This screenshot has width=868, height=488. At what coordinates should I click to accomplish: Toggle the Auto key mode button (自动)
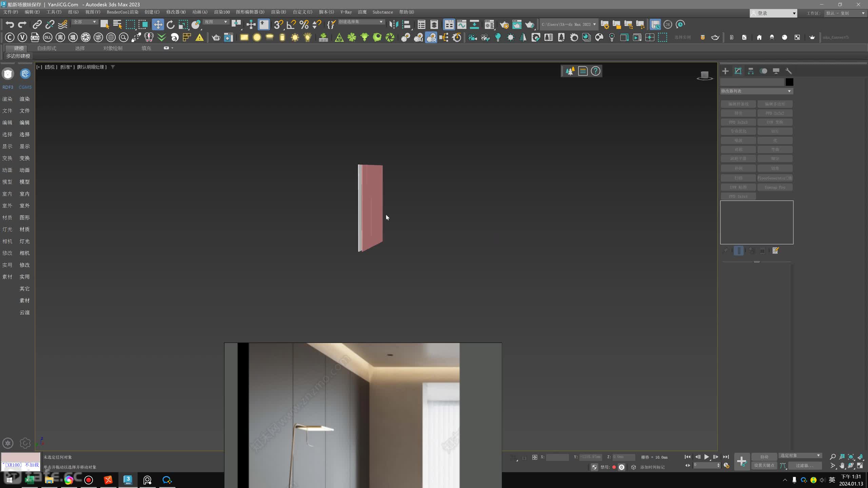pyautogui.click(x=764, y=456)
